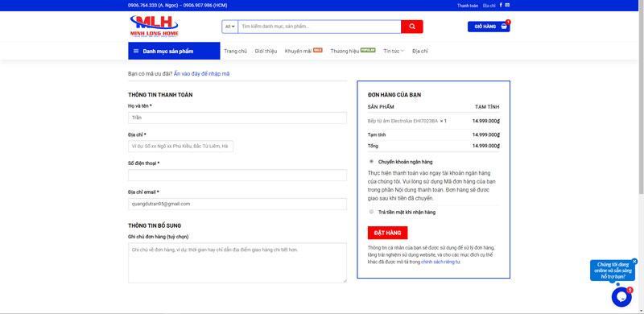The width and height of the screenshot is (644, 314).
Task: Click the Ghi chú đơn hàng textarea
Action: click(237, 262)
